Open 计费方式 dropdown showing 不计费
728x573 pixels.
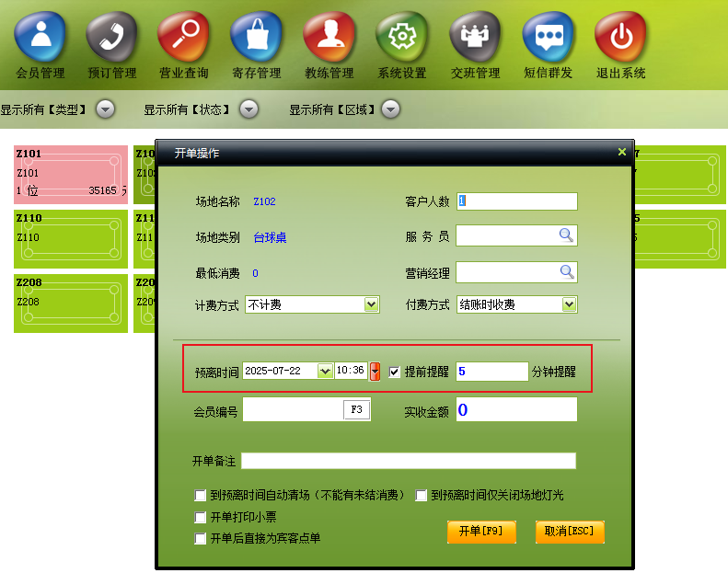coord(371,304)
